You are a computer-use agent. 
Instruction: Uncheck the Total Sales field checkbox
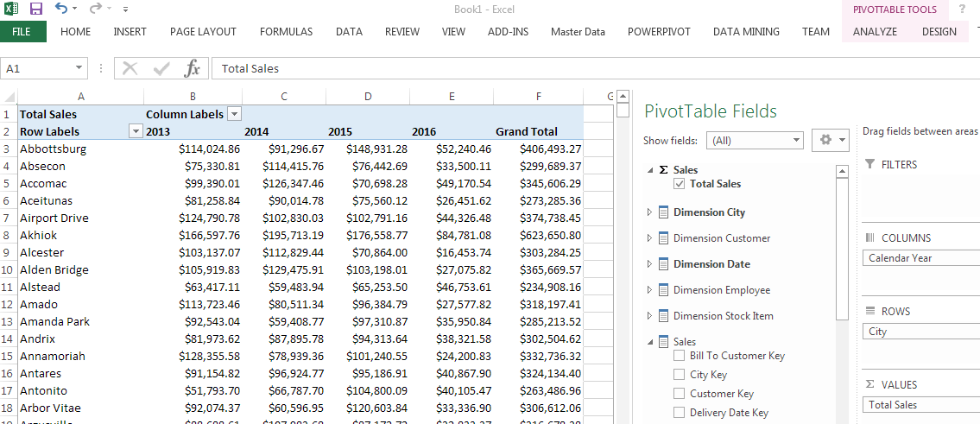(x=679, y=184)
